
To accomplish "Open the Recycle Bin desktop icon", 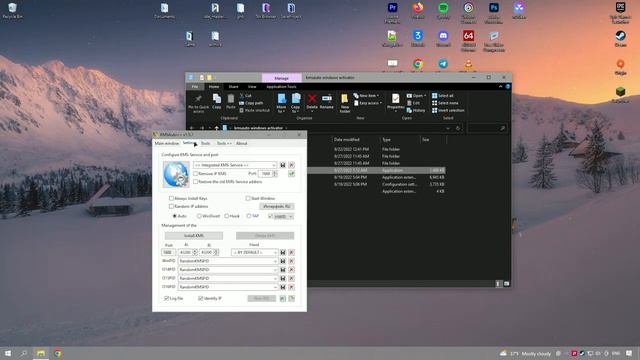I will 12,11.
